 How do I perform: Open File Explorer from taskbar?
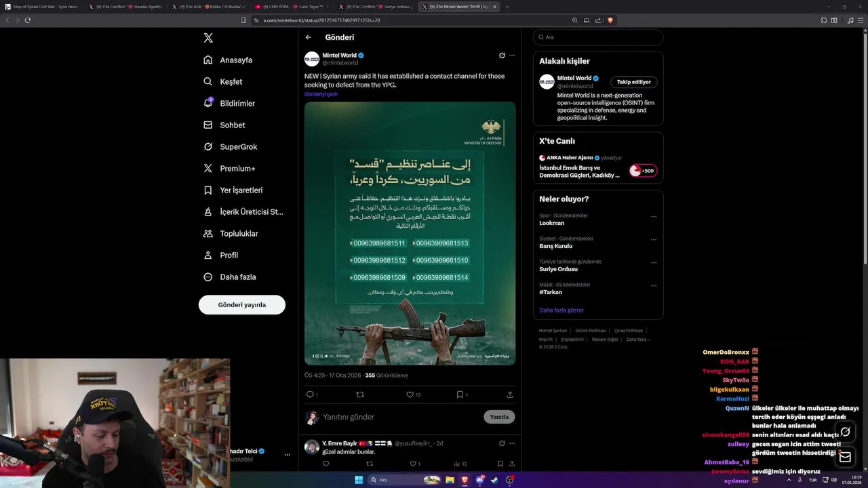tap(450, 480)
